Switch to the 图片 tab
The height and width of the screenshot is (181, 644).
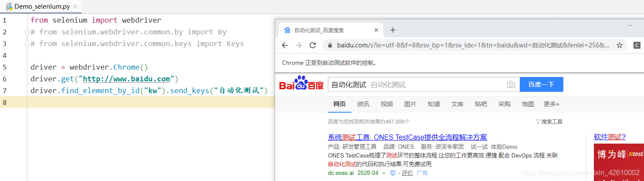coord(410,104)
